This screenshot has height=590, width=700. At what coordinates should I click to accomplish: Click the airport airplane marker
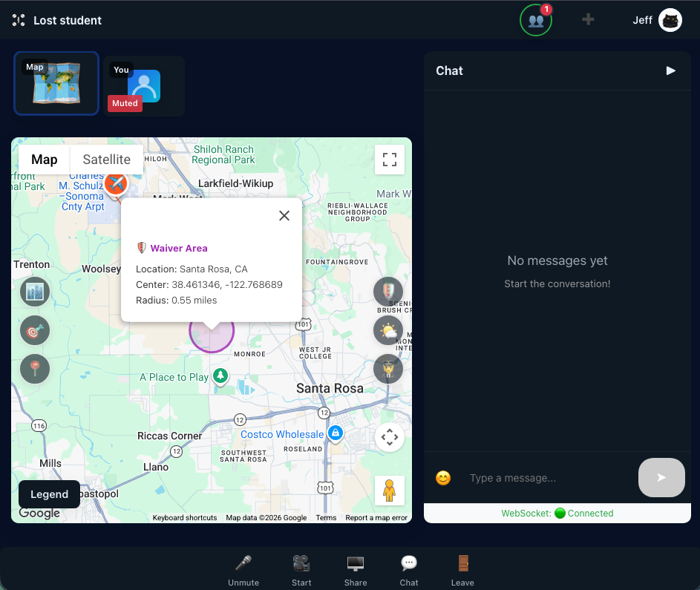click(x=116, y=183)
